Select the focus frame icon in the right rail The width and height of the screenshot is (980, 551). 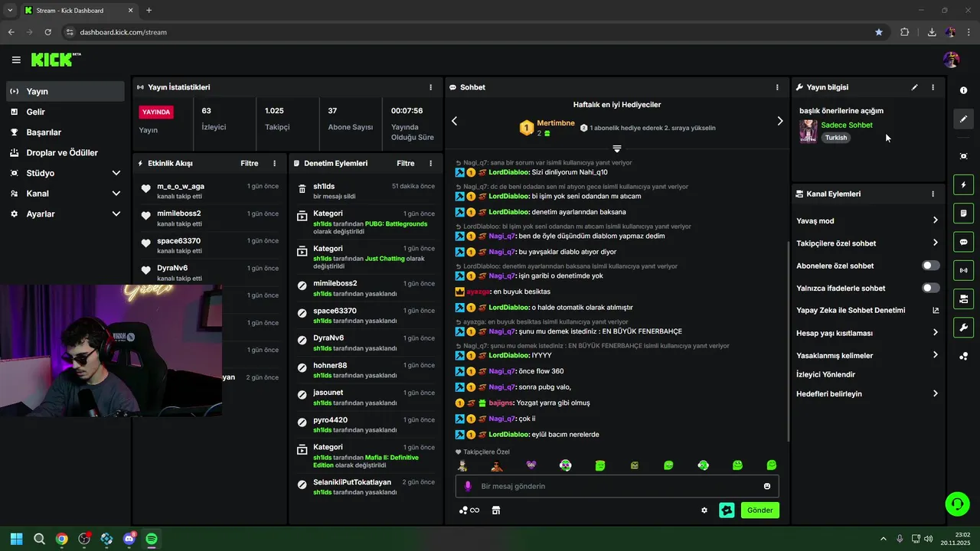pos(963,156)
